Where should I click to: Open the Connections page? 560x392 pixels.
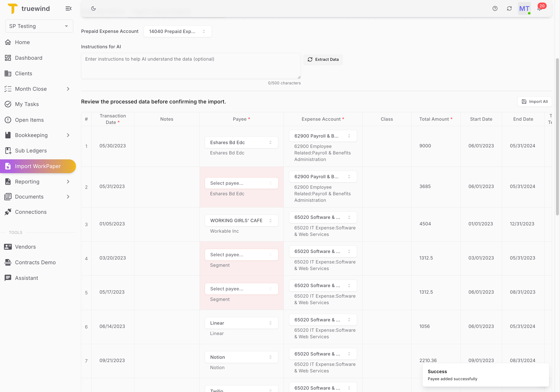tap(31, 212)
